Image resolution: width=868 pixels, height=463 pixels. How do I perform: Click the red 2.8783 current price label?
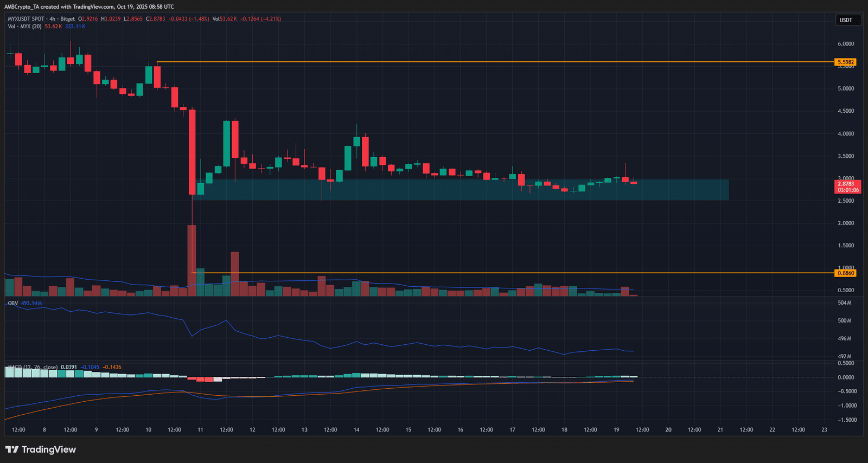pos(848,187)
